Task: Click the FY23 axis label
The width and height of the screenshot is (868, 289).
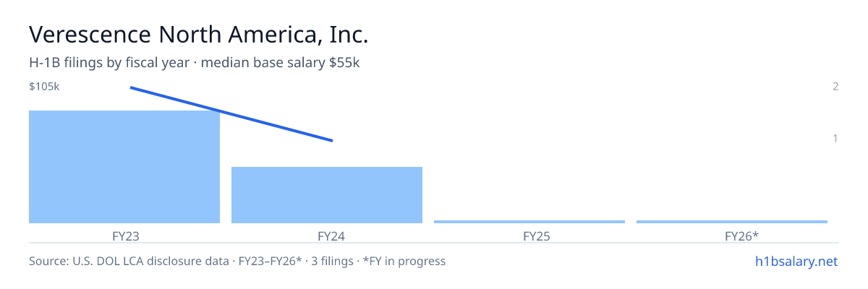Action: click(x=124, y=236)
